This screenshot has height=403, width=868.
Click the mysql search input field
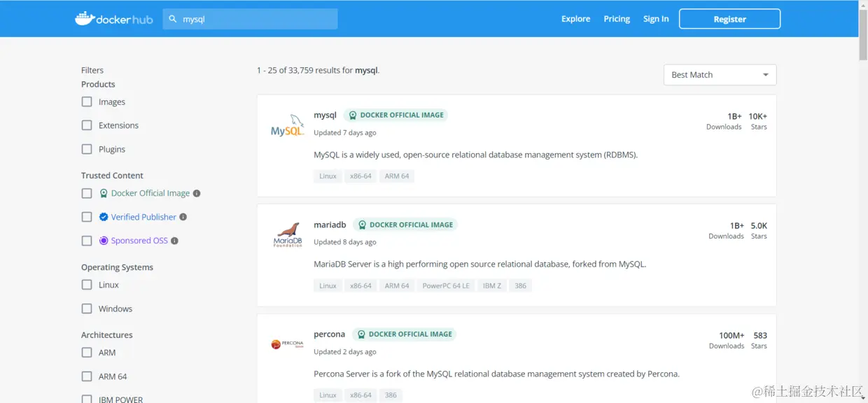click(255, 19)
